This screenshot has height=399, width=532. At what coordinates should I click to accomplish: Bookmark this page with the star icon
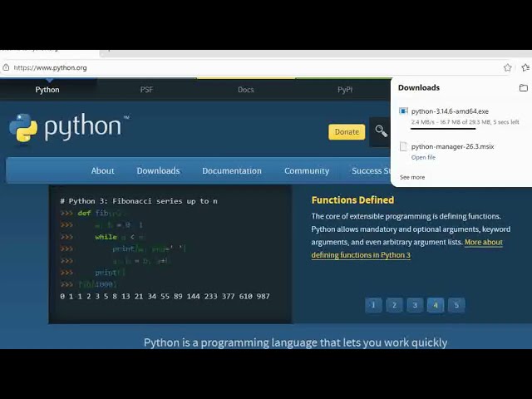(x=508, y=67)
